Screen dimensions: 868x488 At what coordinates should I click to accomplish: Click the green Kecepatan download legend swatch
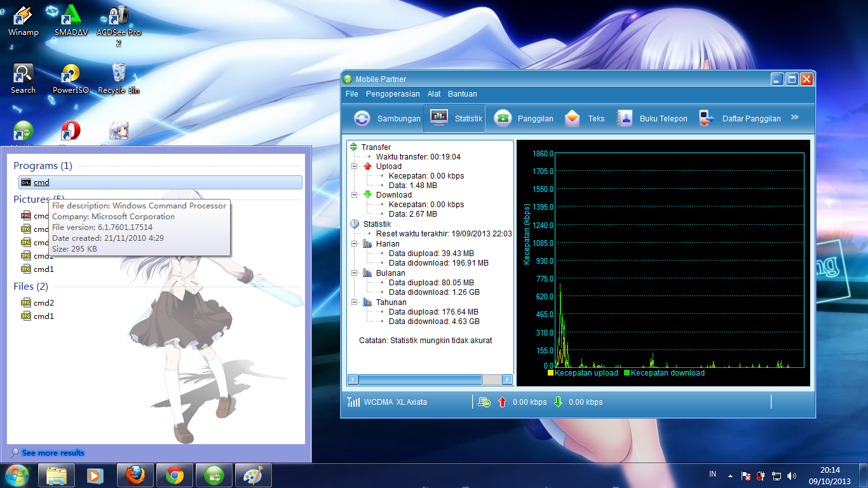pyautogui.click(x=627, y=373)
